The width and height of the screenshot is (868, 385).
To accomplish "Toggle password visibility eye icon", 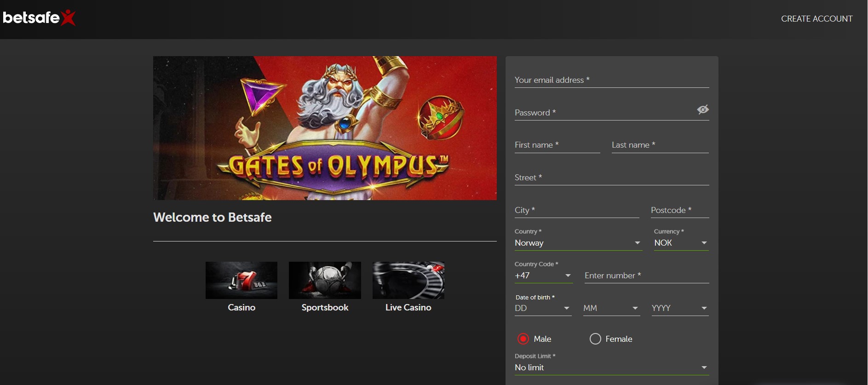I will click(702, 109).
